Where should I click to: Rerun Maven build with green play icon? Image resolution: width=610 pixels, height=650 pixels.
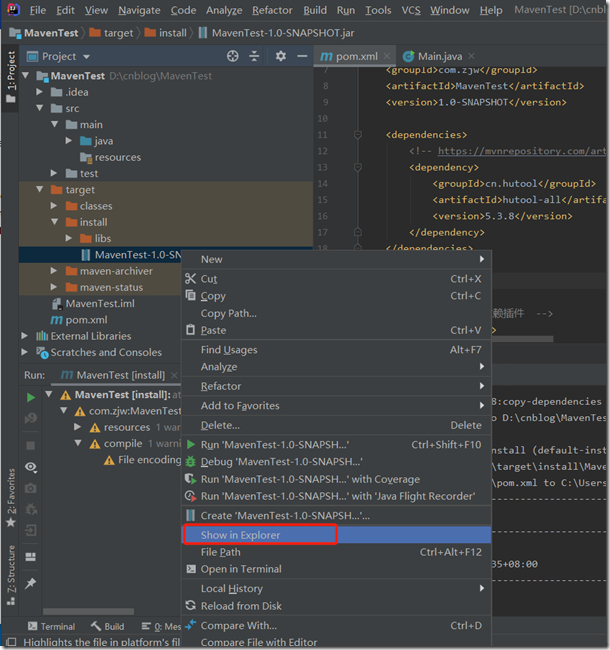[31, 398]
